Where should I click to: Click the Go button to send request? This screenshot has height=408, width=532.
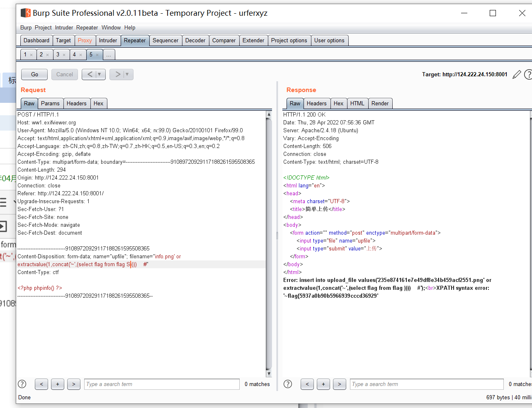[34, 74]
